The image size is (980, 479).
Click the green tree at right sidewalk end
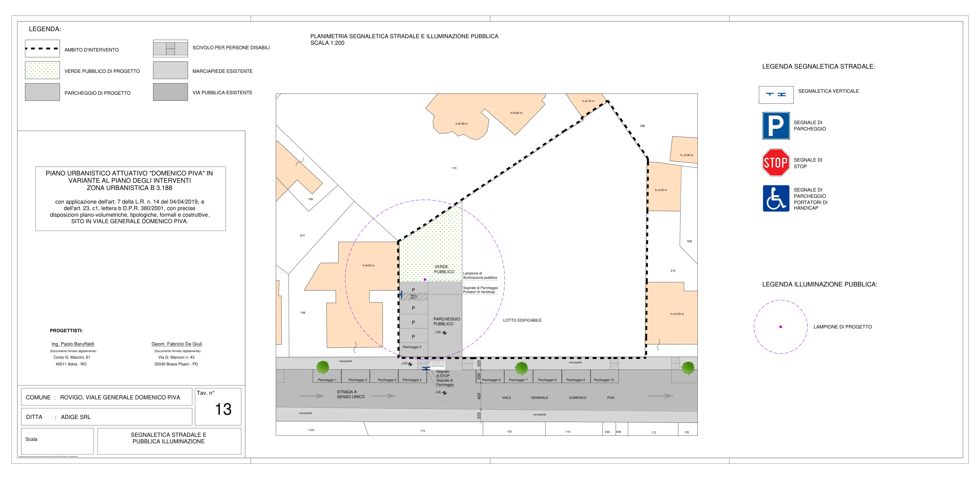688,368
